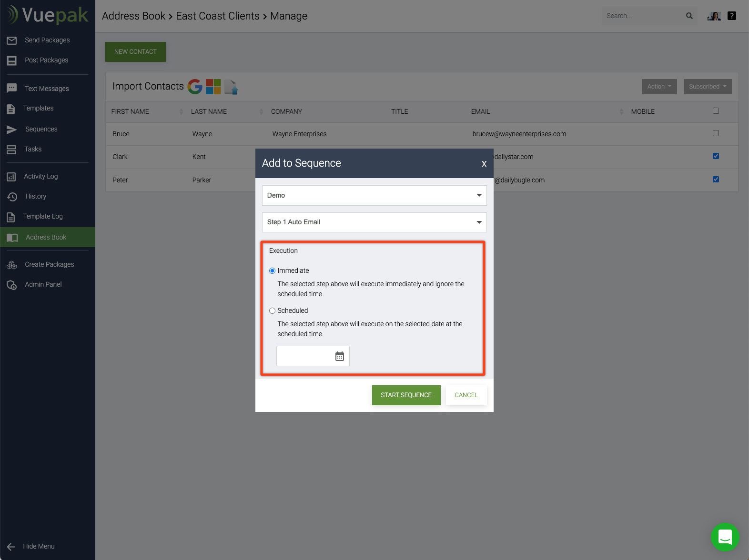Open the calendar date picker icon
The height and width of the screenshot is (560, 749).
(340, 356)
